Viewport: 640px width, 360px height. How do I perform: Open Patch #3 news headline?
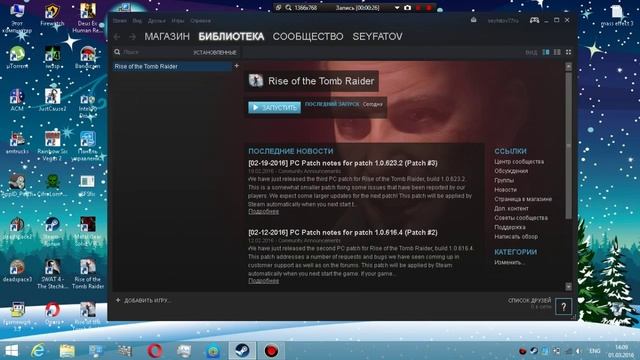tap(343, 163)
